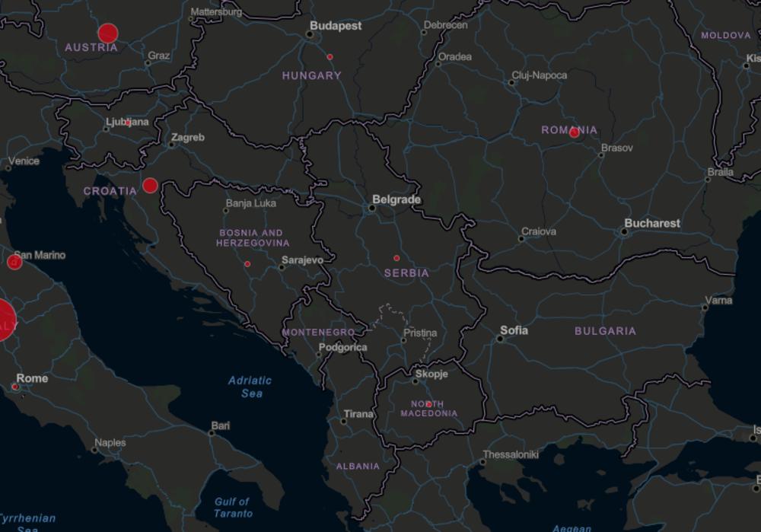Image resolution: width=761 pixels, height=532 pixels.
Task: Select the red circle marker above Croatia label
Action: 150,185
